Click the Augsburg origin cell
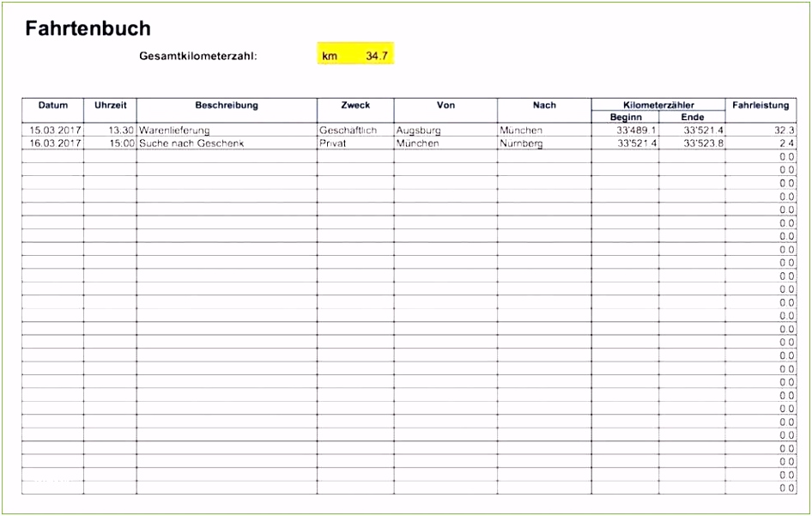 pos(445,130)
